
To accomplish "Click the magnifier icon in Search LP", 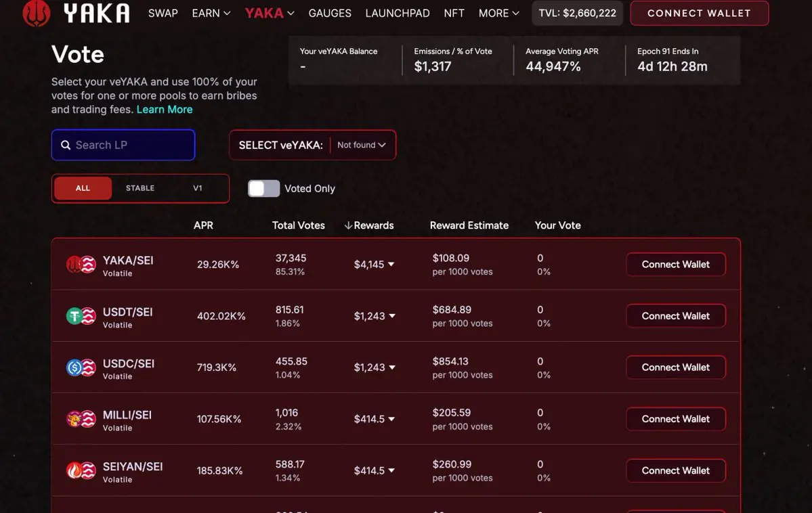I will (x=66, y=145).
